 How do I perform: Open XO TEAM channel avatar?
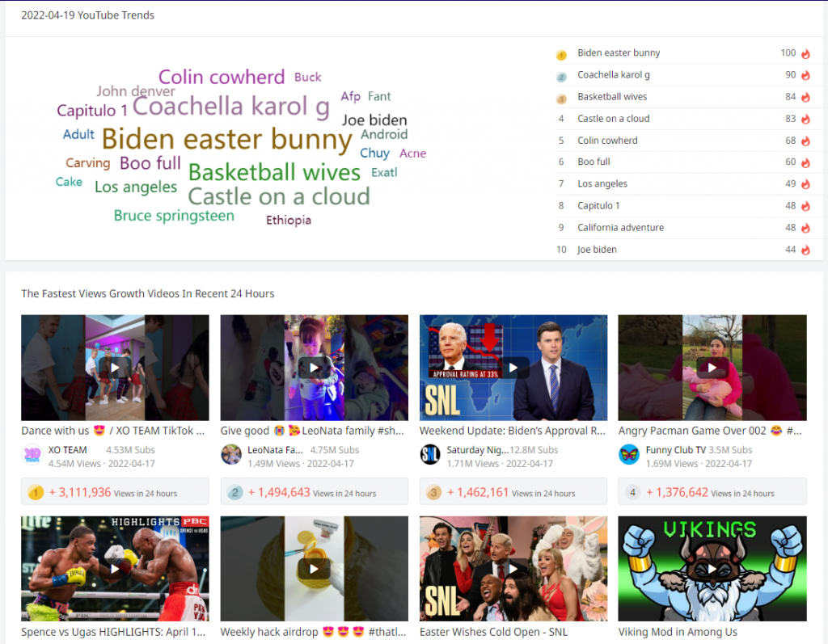click(x=32, y=454)
